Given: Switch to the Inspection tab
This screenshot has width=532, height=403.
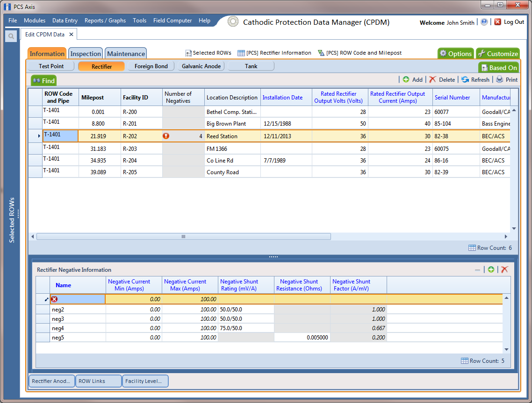Looking at the screenshot, I should pyautogui.click(x=86, y=54).
